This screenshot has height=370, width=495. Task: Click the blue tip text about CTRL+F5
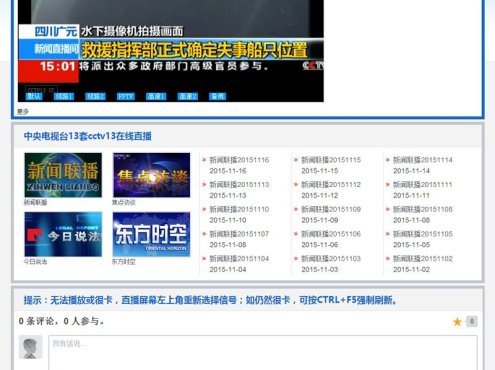pyautogui.click(x=210, y=300)
